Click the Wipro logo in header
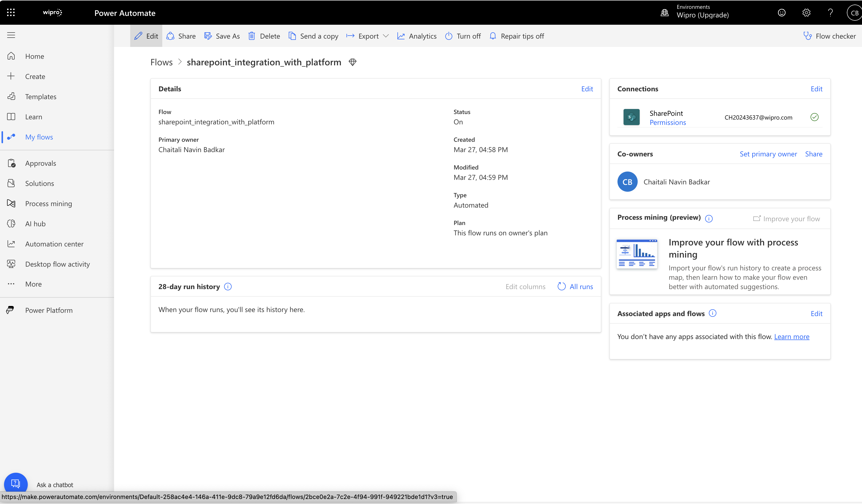This screenshot has width=862, height=504. [x=52, y=13]
